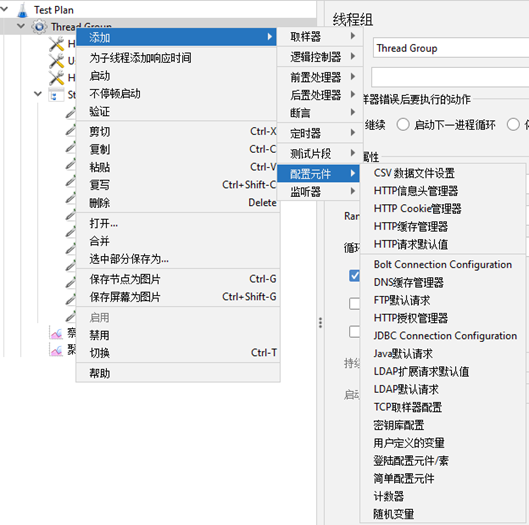This screenshot has width=529, height=525.
Task: Add Java默认请求
Action: tap(443, 354)
